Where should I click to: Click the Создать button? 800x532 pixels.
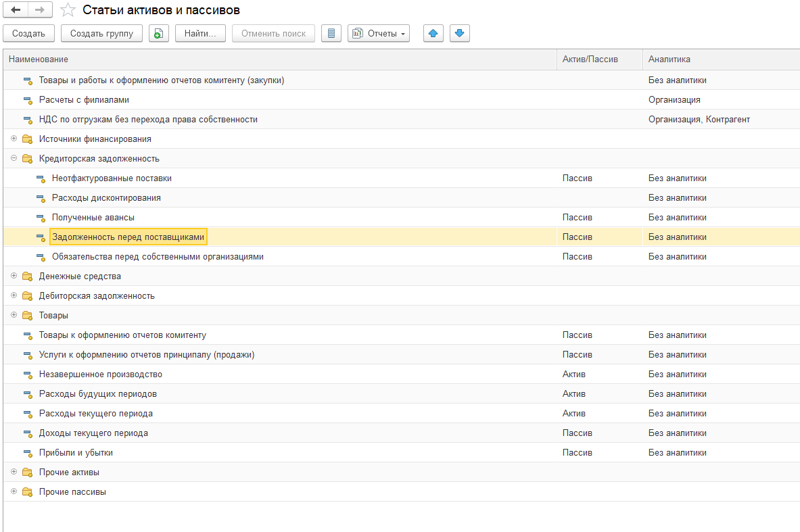pyautogui.click(x=28, y=33)
